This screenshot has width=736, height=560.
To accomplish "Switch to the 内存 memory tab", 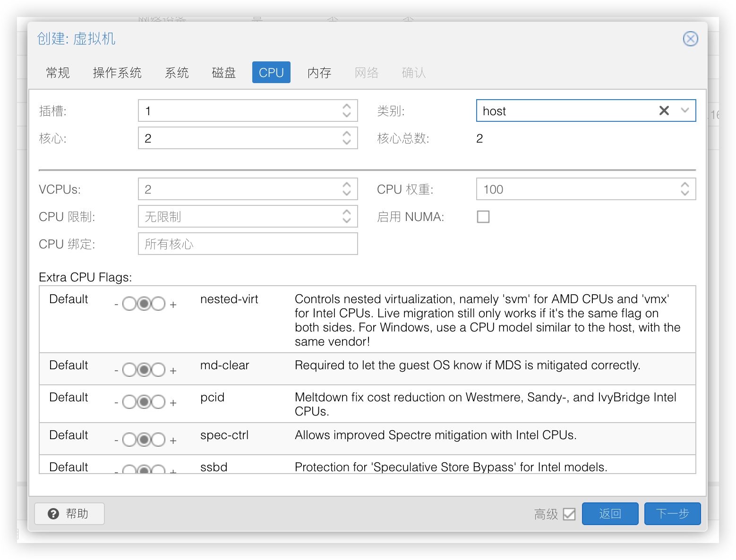I will pos(319,73).
